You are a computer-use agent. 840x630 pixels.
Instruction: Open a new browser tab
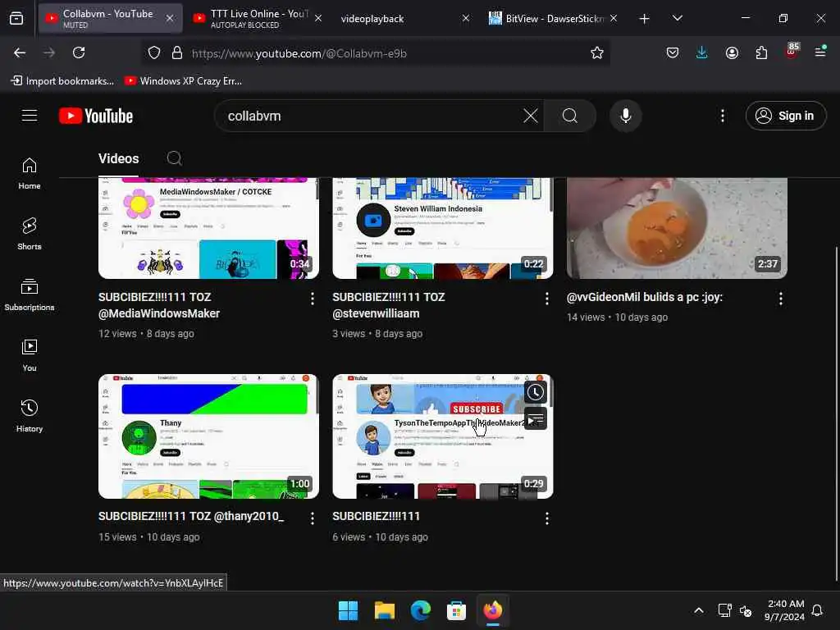click(645, 19)
